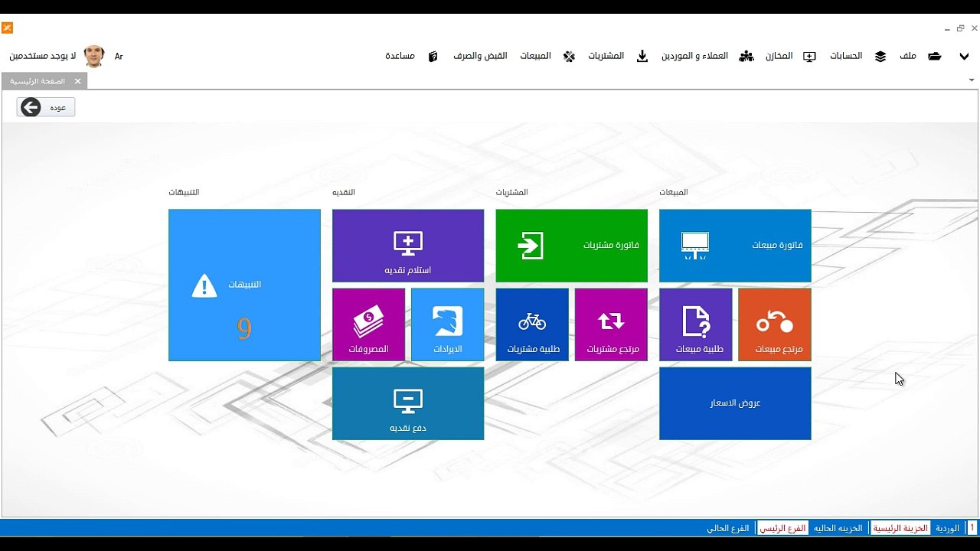This screenshot has height=551, width=980.
Task: Open the التنبيهات alerts tile showing 9
Action: tap(245, 285)
